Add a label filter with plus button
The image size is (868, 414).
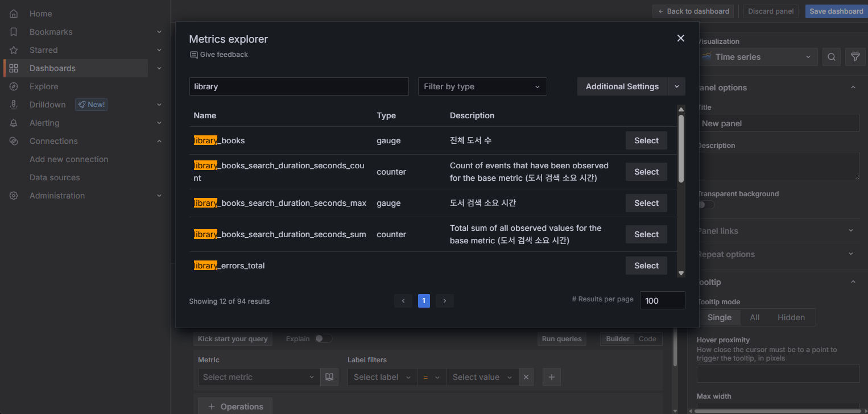552,377
